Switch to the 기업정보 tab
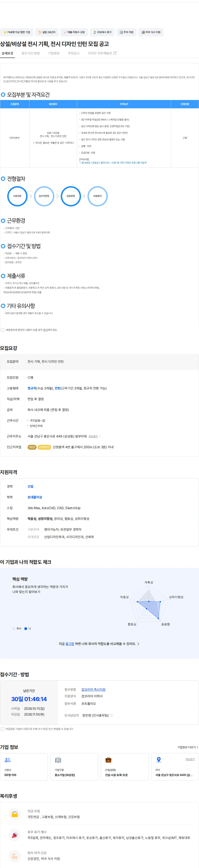The height and width of the screenshot is (868, 199). 54,53
